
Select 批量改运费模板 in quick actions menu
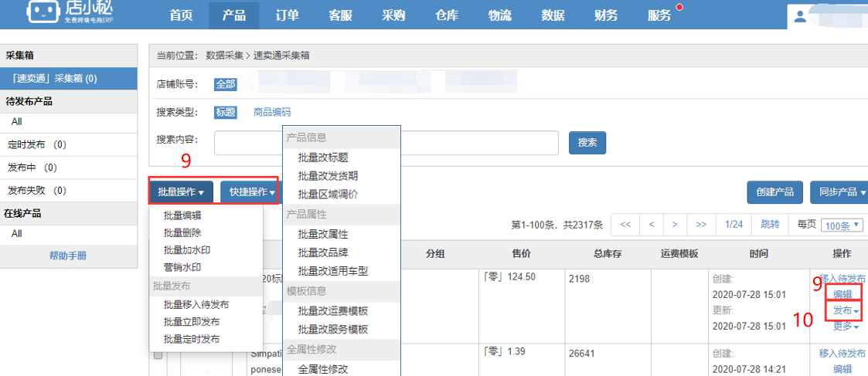[x=332, y=310]
